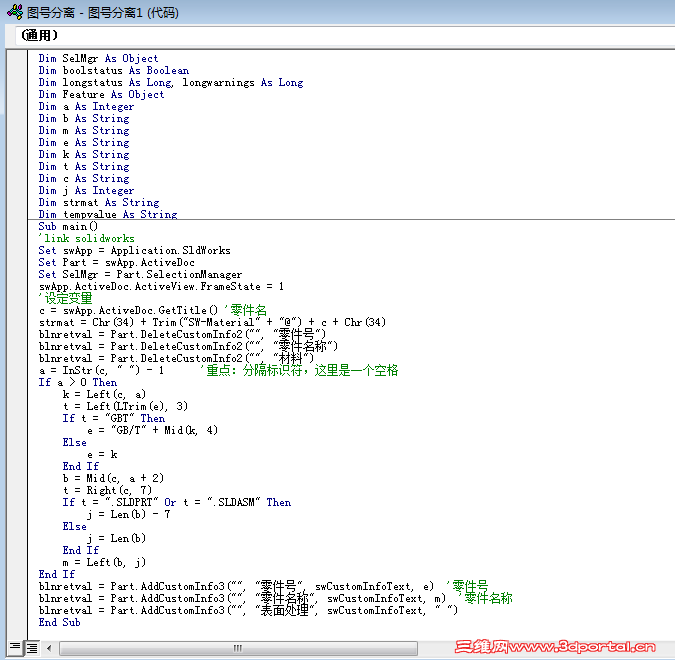Click line 'Dim a As Integer'
Screen dimensions: 675x660
pos(86,106)
